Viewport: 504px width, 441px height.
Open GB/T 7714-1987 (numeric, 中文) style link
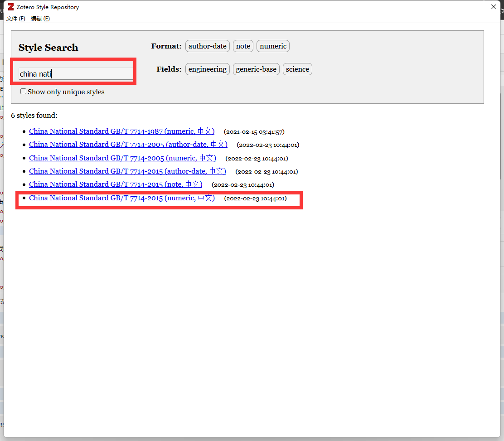122,131
